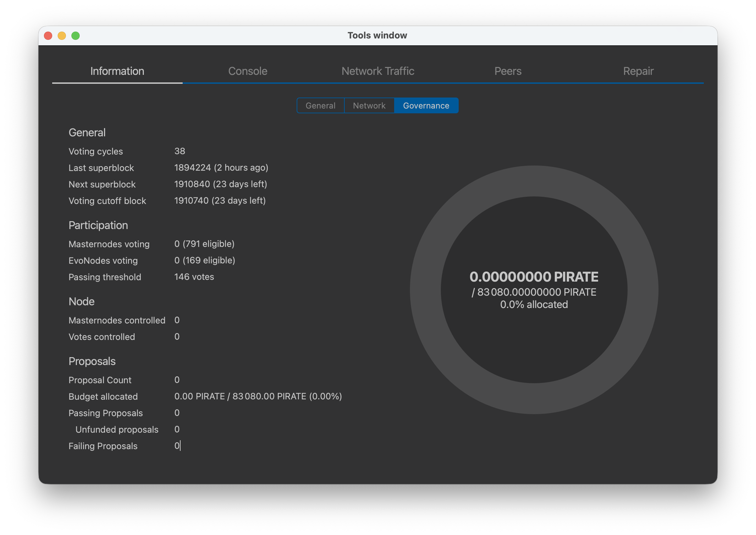The height and width of the screenshot is (535, 756).
Task: Minimize window using yellow button
Action: (62, 36)
